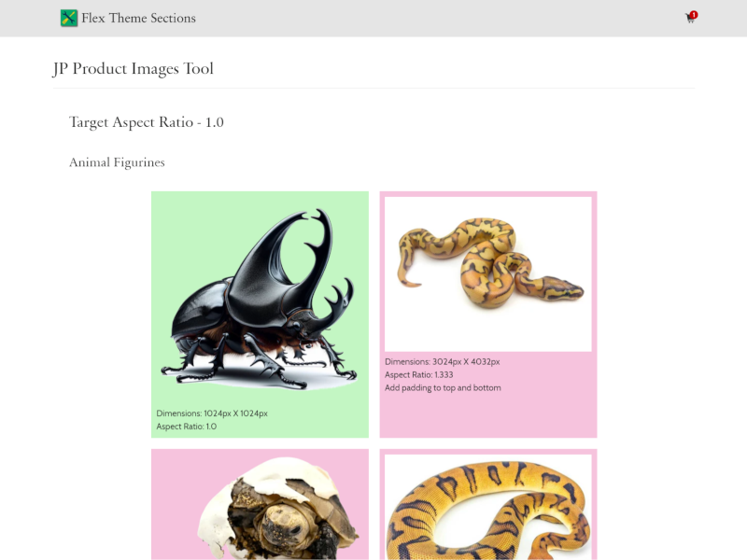This screenshot has height=560, width=747.
Task: Open the shopping cart icon
Action: pyautogui.click(x=689, y=19)
